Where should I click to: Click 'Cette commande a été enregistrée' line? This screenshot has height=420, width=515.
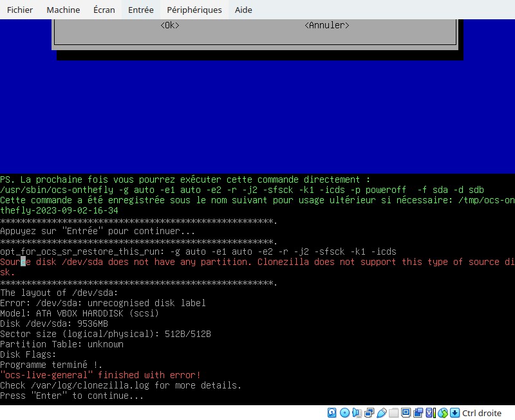tap(257, 205)
